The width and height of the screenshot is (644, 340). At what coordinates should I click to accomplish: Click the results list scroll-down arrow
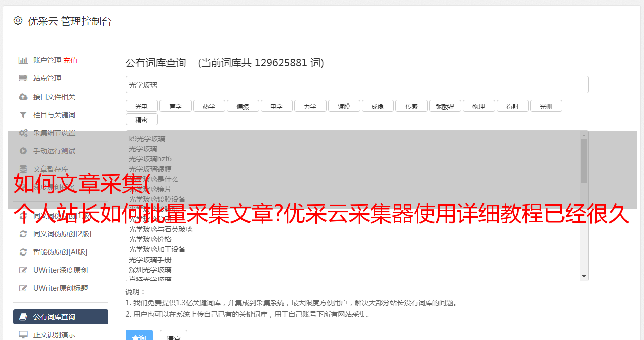point(584,276)
